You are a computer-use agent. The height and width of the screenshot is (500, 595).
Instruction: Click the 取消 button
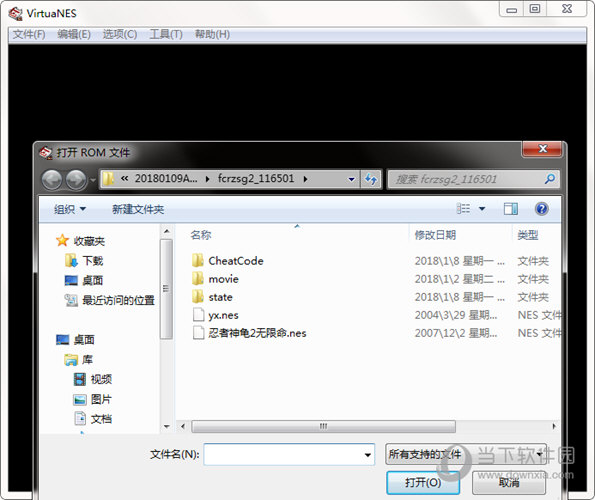coord(509,483)
